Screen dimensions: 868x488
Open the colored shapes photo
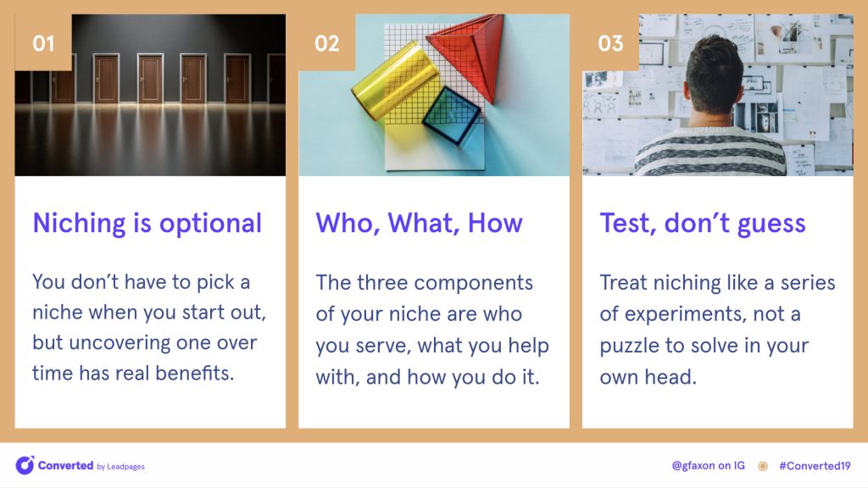(x=434, y=95)
